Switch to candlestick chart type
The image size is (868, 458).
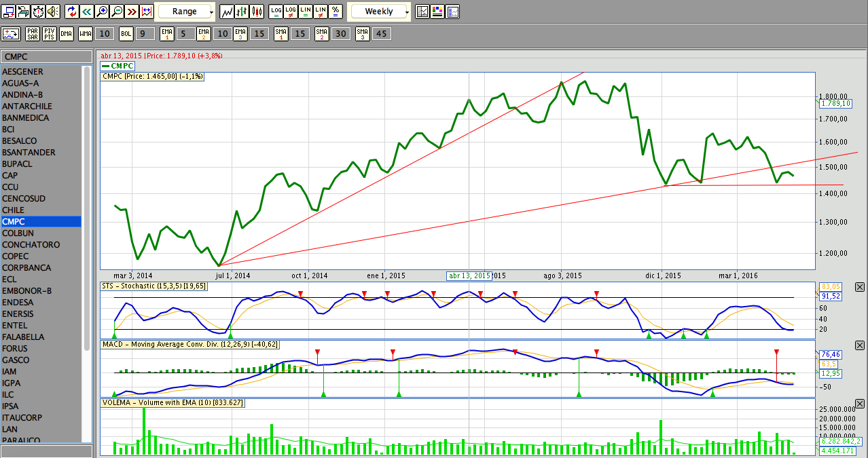257,12
